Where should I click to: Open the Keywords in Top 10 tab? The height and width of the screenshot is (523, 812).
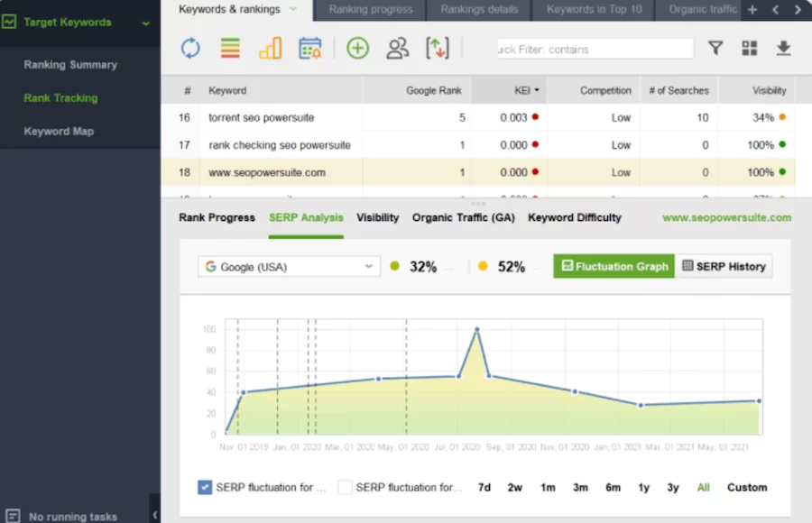click(594, 10)
